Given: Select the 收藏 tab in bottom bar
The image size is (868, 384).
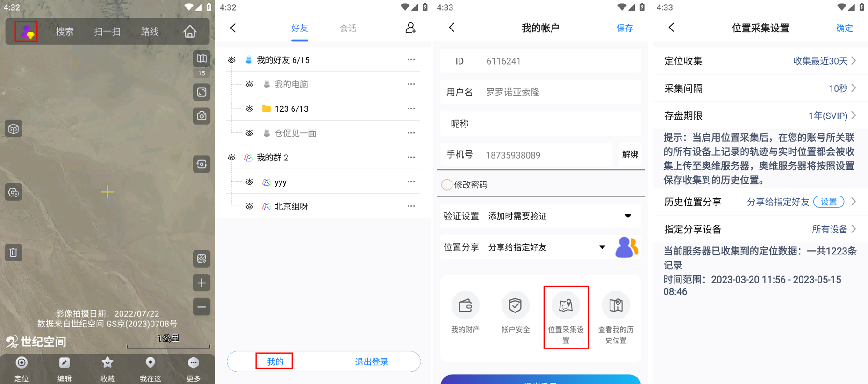Looking at the screenshot, I should tap(108, 369).
